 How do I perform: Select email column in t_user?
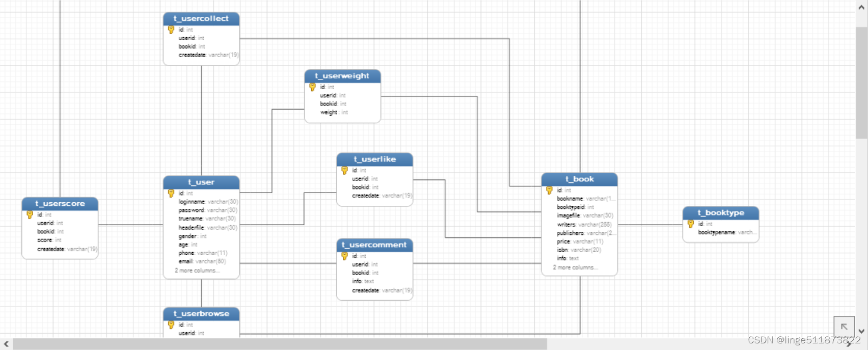202,261
